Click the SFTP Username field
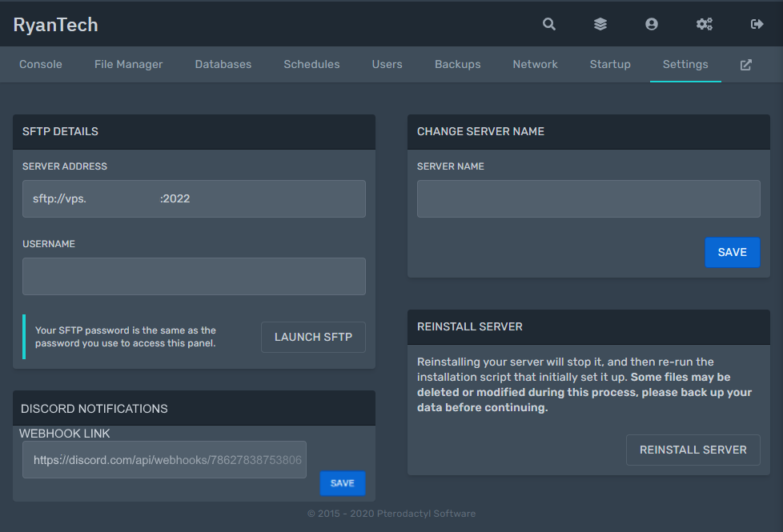The width and height of the screenshot is (783, 532). point(194,276)
